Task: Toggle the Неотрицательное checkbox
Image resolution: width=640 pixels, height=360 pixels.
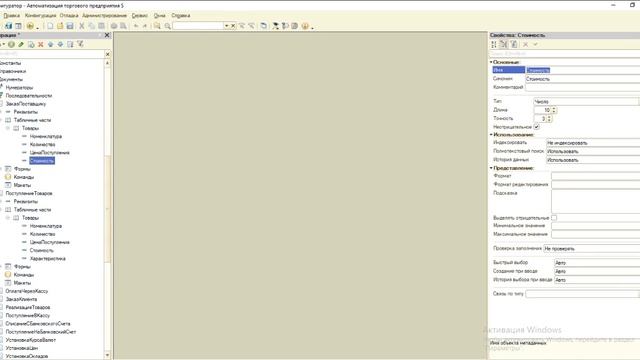Action: click(x=537, y=127)
